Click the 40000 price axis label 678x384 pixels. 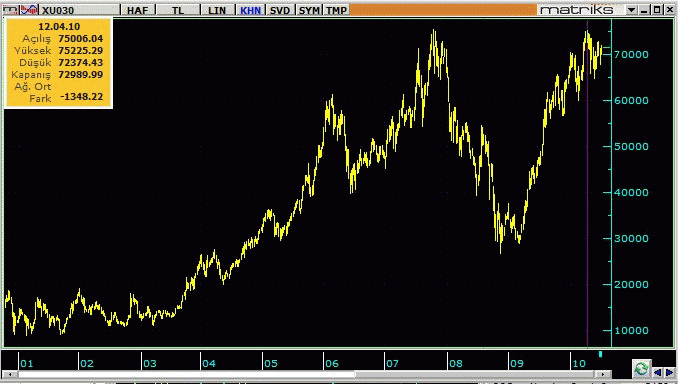pos(632,192)
